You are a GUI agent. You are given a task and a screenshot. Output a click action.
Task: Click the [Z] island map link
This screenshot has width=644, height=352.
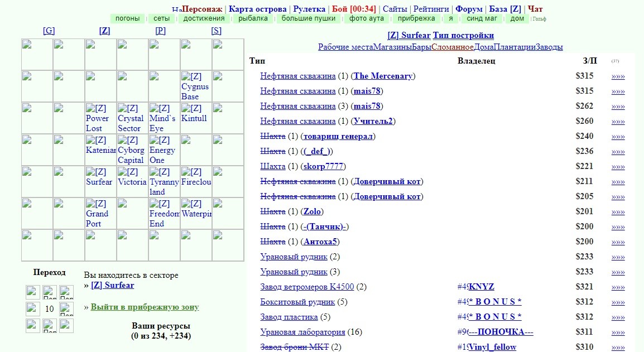click(105, 31)
